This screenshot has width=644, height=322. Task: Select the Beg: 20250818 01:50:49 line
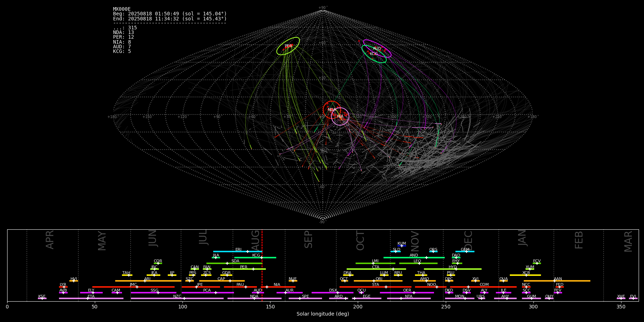pos(170,14)
